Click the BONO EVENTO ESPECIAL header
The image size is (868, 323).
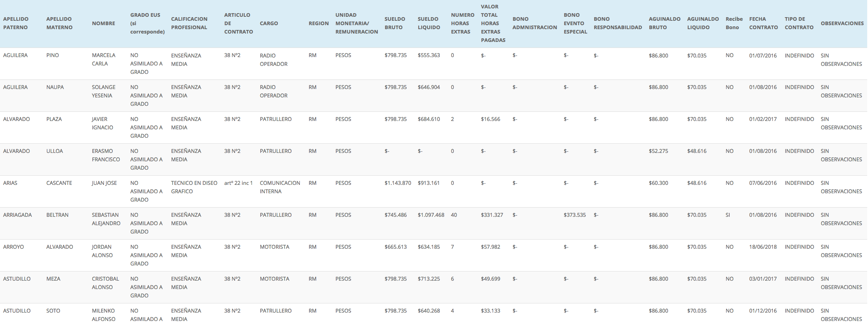(575, 23)
